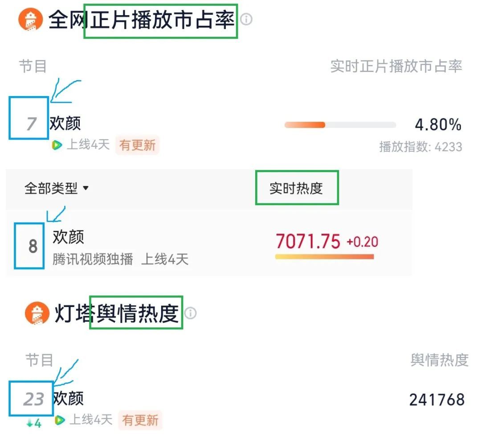The width and height of the screenshot is (481, 448).
Task: Click the 有更新 tag in the market share row
Action: coord(137,145)
